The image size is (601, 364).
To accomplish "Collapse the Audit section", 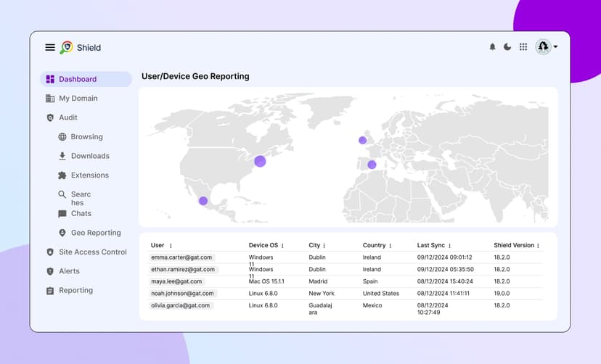I will click(68, 117).
